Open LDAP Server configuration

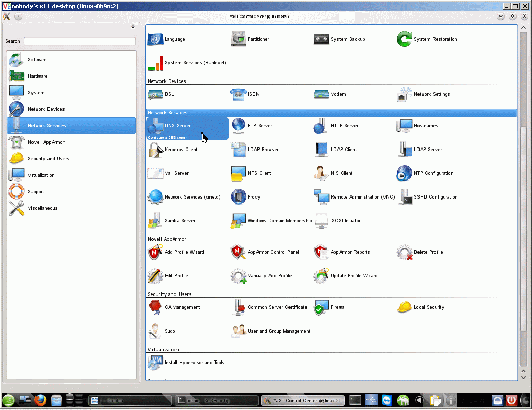tap(420, 150)
